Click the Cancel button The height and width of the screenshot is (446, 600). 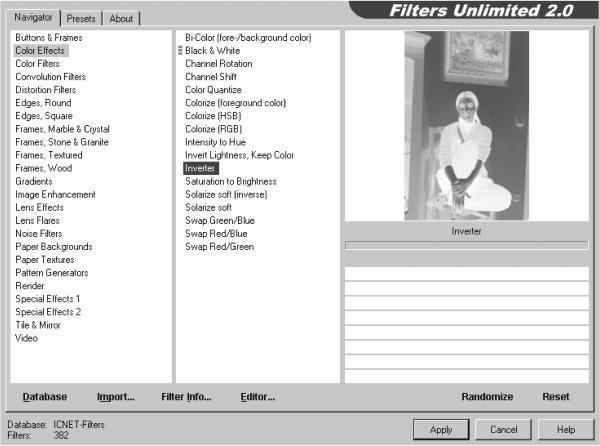[x=504, y=430]
